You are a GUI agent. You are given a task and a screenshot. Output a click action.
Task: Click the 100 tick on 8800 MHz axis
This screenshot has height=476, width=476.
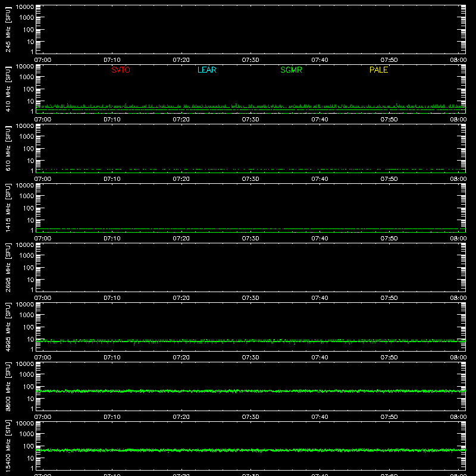pos(28,387)
